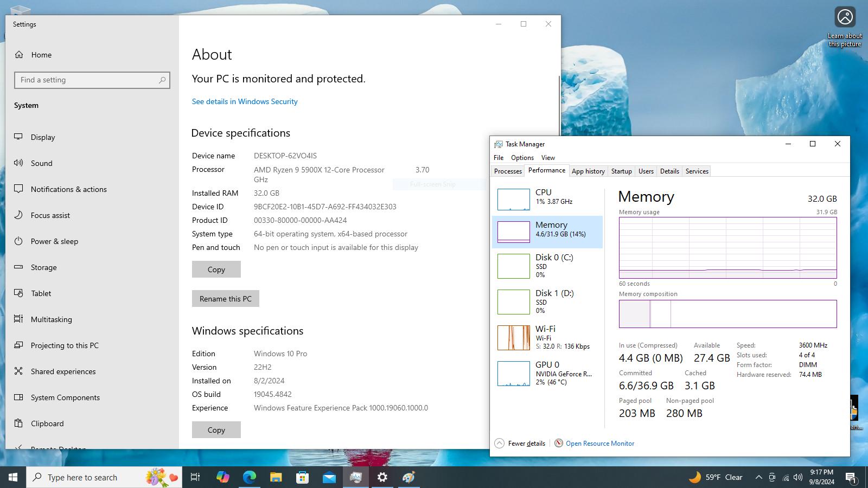
Task: Switch to Users tab
Action: (x=646, y=171)
